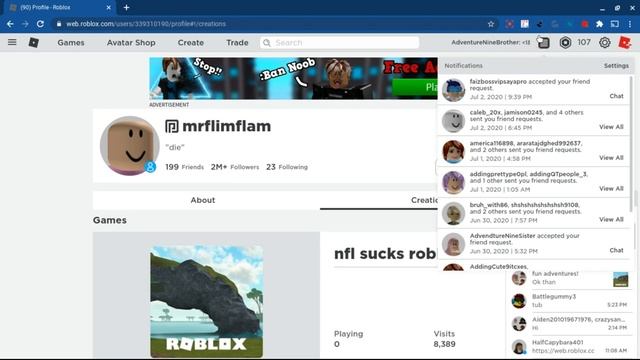Click the notifications panel scrollbar
This screenshot has width=640, height=360.
point(631,143)
